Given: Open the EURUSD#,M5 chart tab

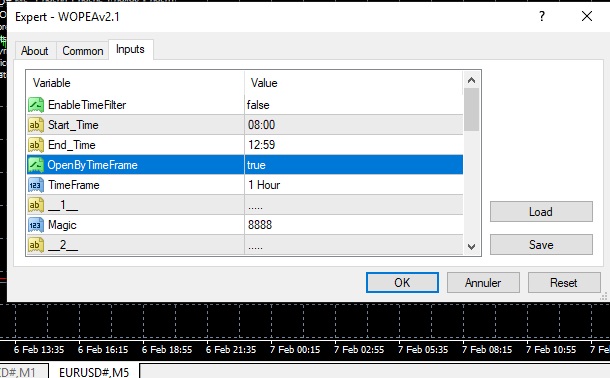Looking at the screenshot, I should (x=94, y=372).
